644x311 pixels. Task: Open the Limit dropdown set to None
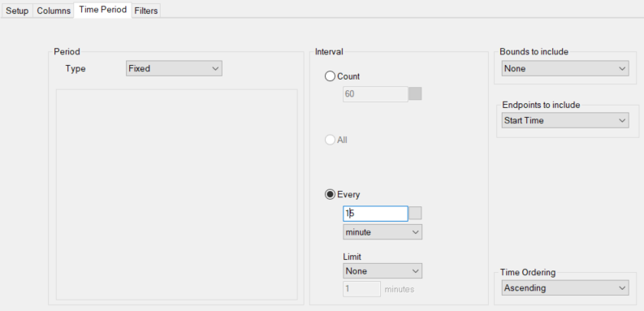point(383,271)
